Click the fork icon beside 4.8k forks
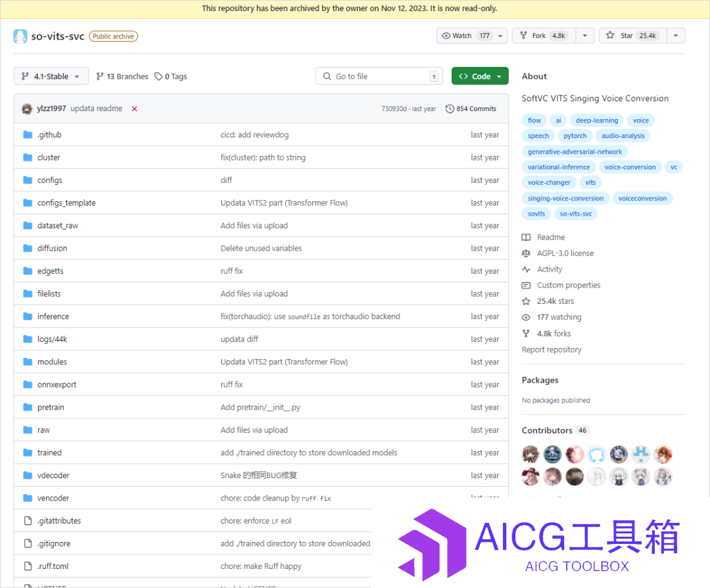This screenshot has height=588, width=710. (x=526, y=333)
